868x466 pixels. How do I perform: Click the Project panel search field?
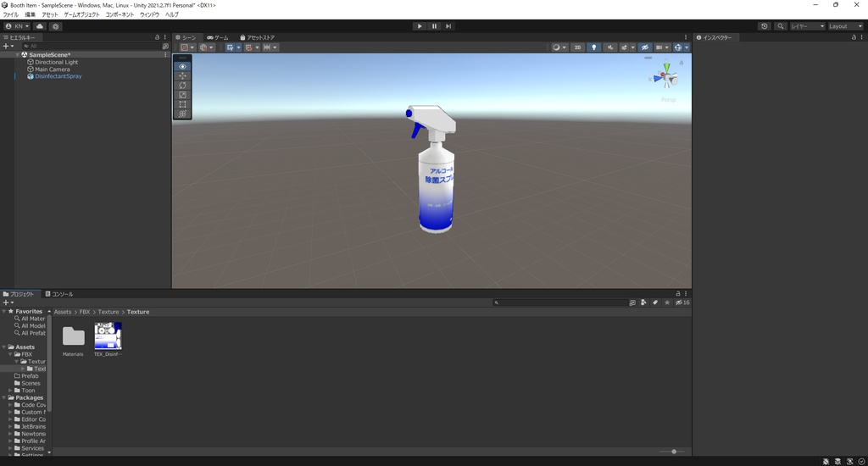tap(559, 302)
